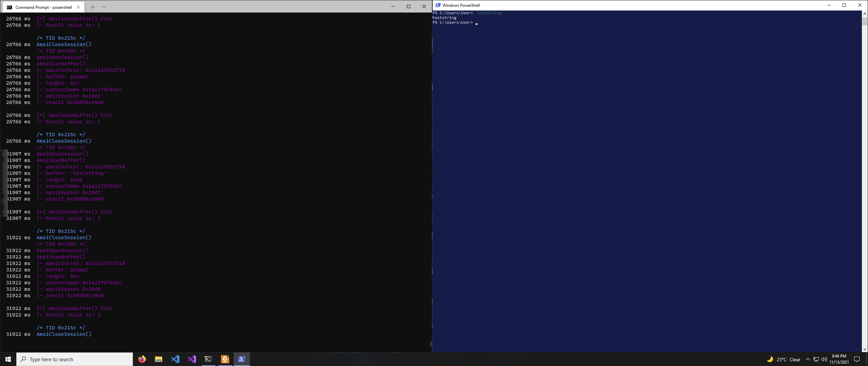Open the Action Center notification icon
868x366 pixels.
click(x=857, y=359)
